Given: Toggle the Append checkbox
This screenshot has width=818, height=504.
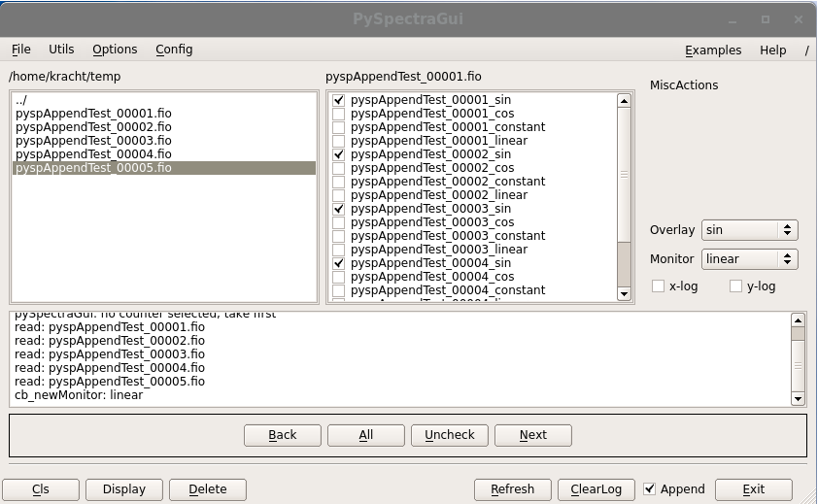Looking at the screenshot, I should (649, 488).
